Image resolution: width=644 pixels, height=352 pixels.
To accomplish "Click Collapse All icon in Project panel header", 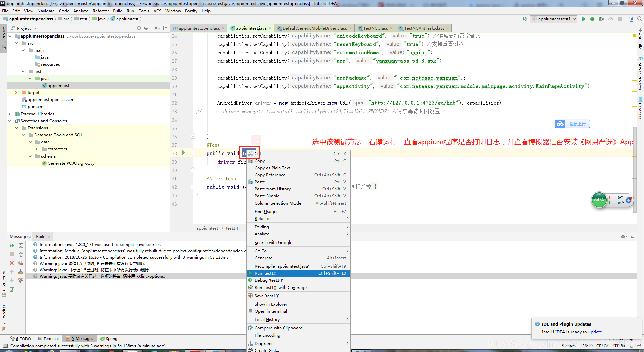I will (146, 28).
